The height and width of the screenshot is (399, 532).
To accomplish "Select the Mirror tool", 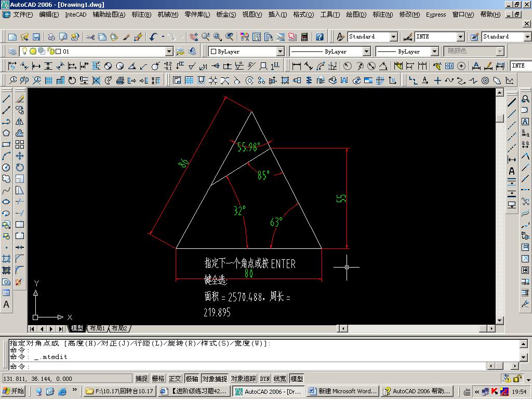I will pos(20,122).
